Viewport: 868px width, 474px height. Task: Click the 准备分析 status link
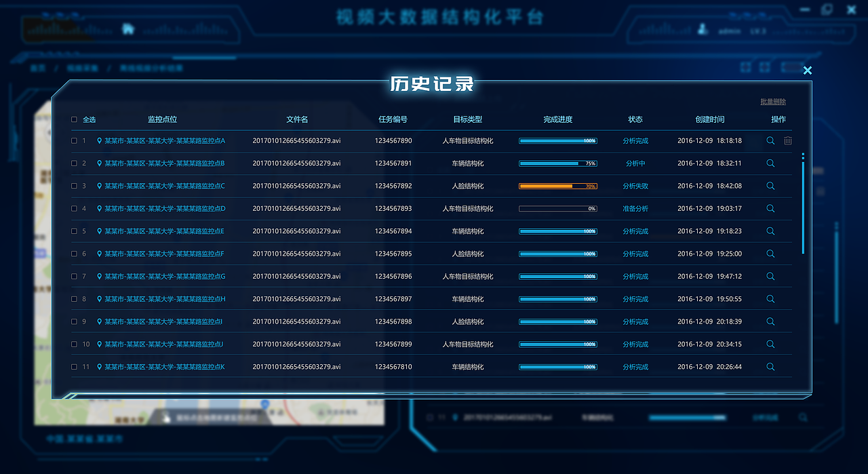(635, 209)
